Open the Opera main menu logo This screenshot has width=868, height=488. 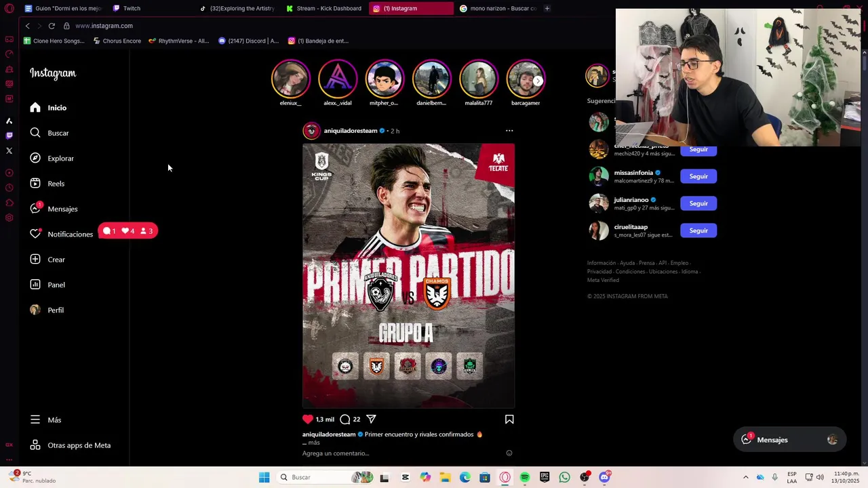tap(9, 8)
